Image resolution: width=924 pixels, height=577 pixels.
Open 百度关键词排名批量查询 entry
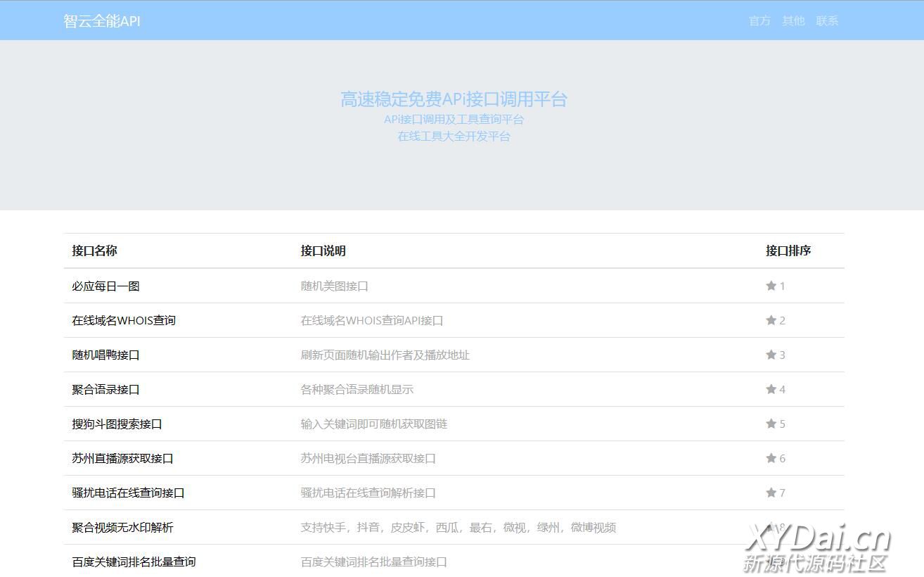pyautogui.click(x=134, y=562)
